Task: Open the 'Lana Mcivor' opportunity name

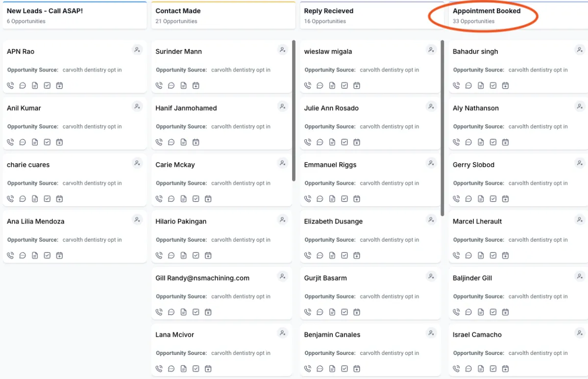Action: pyautogui.click(x=175, y=334)
